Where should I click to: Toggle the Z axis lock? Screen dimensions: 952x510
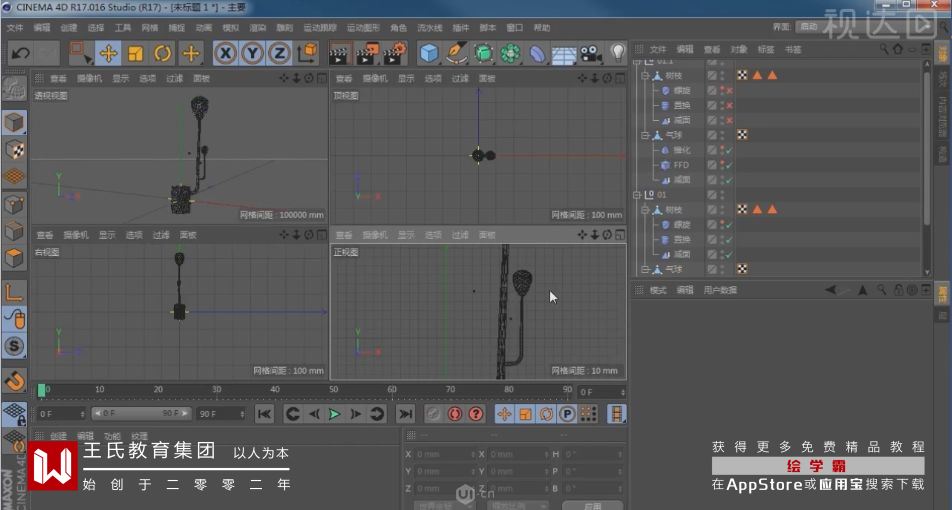point(280,53)
